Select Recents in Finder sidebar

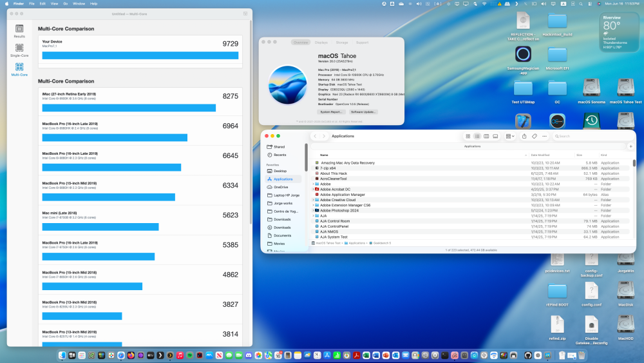[x=283, y=155]
